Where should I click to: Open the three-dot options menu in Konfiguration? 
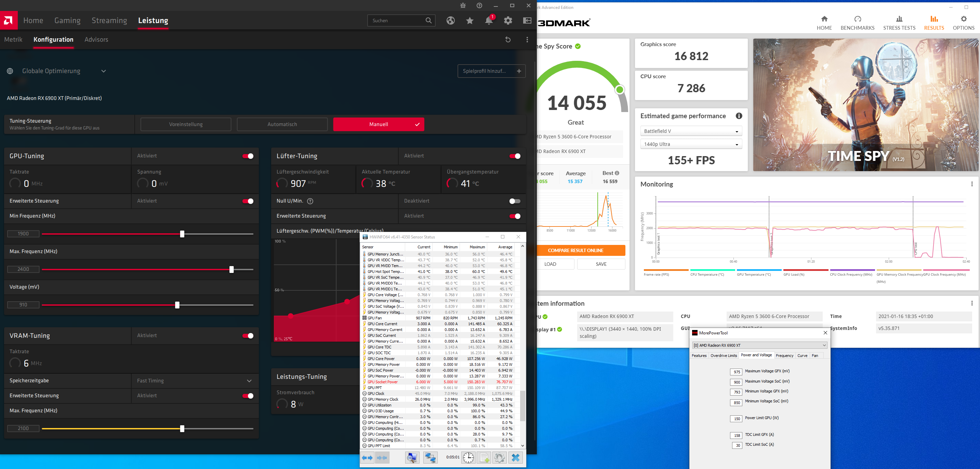pos(527,40)
